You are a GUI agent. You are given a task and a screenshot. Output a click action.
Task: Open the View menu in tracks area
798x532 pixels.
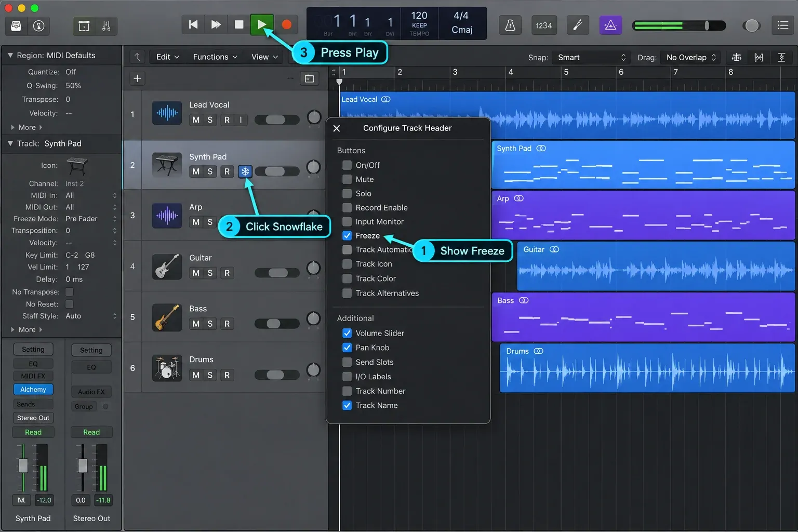point(264,57)
